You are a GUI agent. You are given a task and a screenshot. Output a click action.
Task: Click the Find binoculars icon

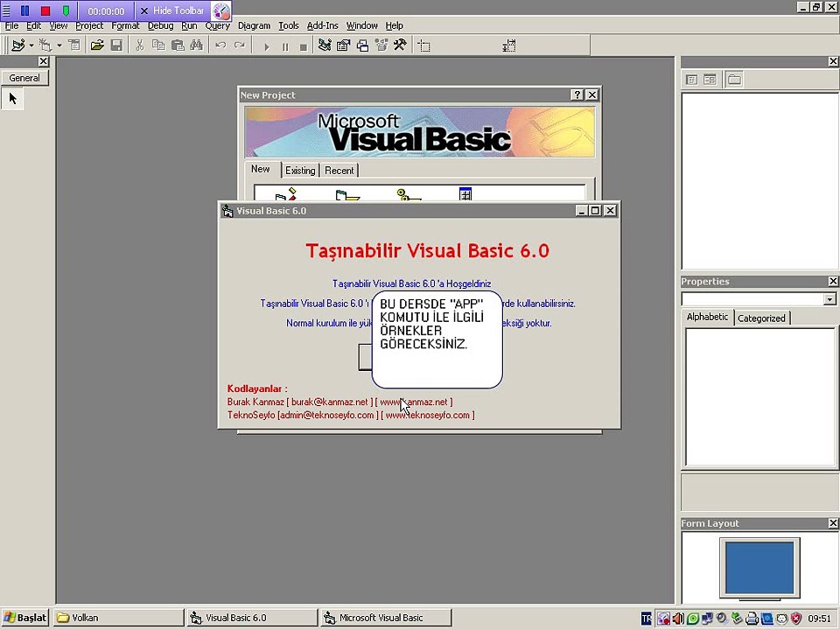click(x=197, y=45)
